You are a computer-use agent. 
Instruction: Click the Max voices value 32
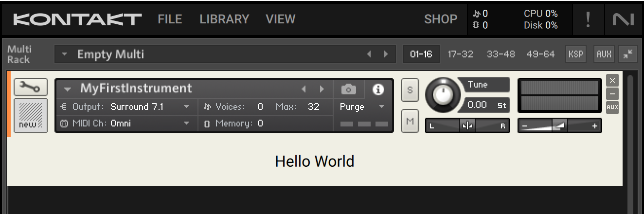click(314, 107)
